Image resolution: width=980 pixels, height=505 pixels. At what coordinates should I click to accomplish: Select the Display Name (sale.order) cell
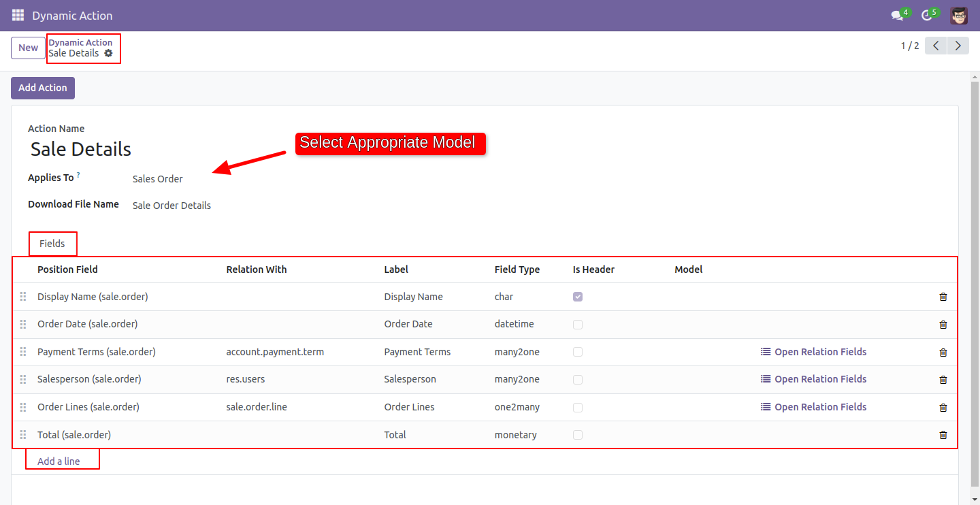point(93,297)
